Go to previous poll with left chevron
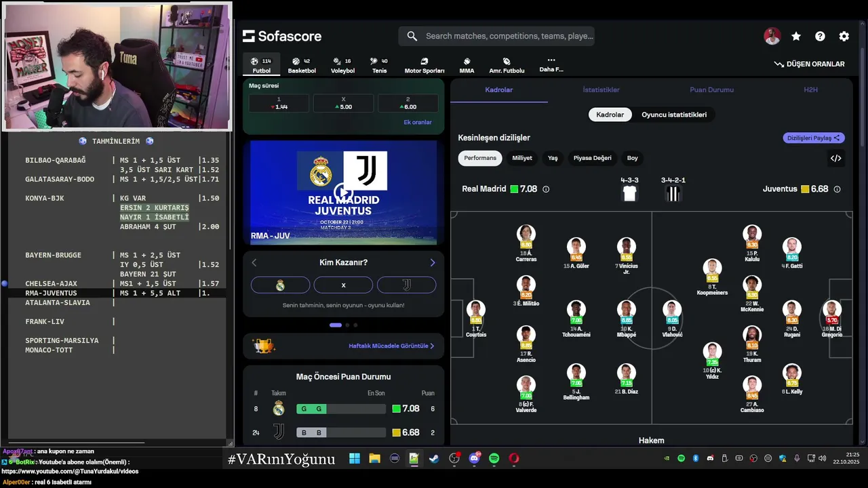 click(x=254, y=263)
